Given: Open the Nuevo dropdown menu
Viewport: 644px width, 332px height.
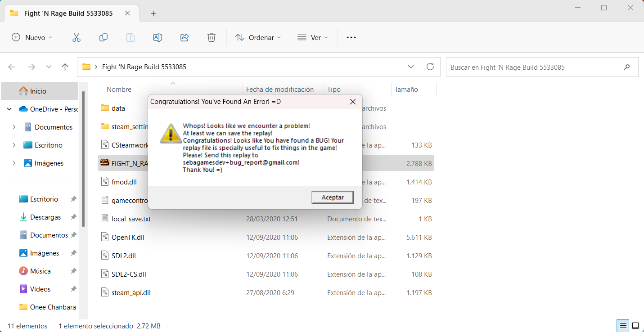Looking at the screenshot, I should tap(32, 38).
